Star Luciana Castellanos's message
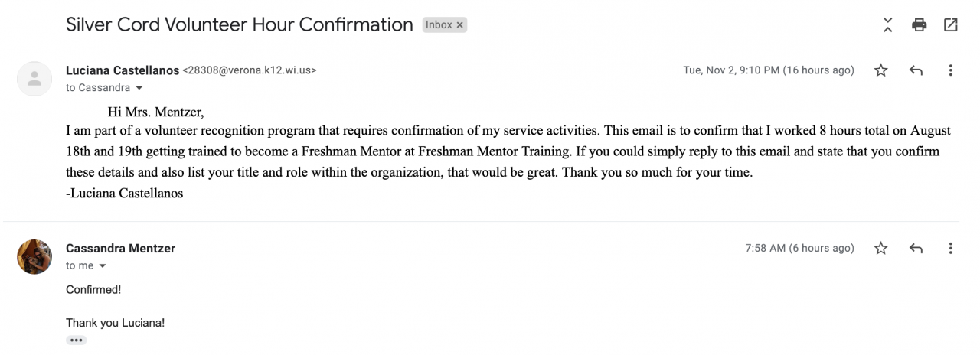This screenshot has width=980, height=355. pyautogui.click(x=881, y=70)
